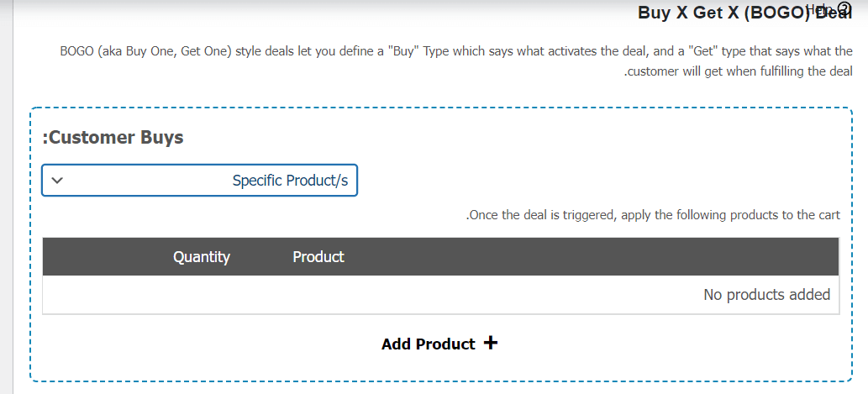Image resolution: width=868 pixels, height=394 pixels.
Task: Click the plus icon beside Add Product
Action: click(491, 343)
